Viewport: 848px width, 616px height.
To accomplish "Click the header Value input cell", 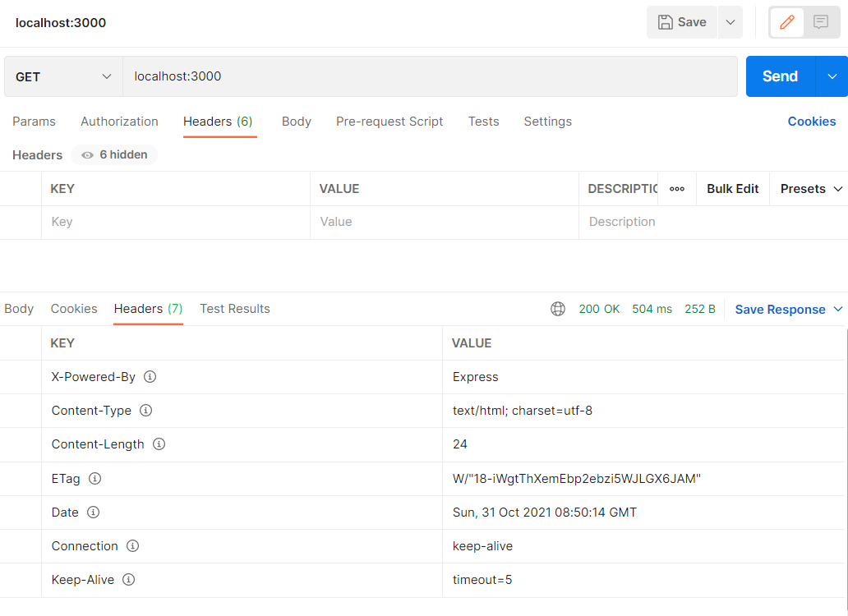I will pos(445,222).
